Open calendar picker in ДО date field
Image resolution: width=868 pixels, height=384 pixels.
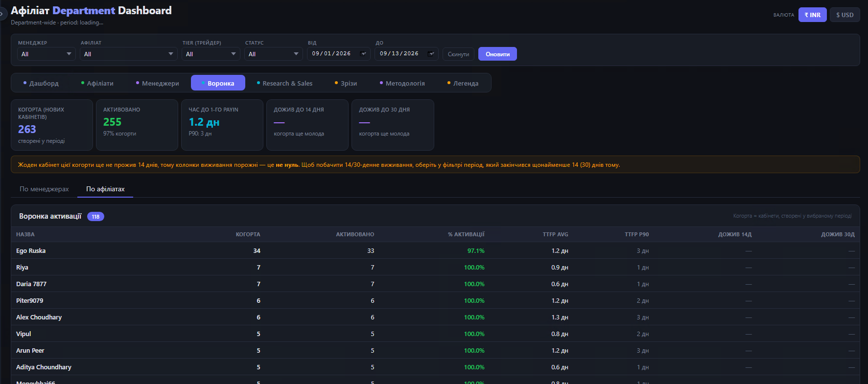(x=431, y=54)
